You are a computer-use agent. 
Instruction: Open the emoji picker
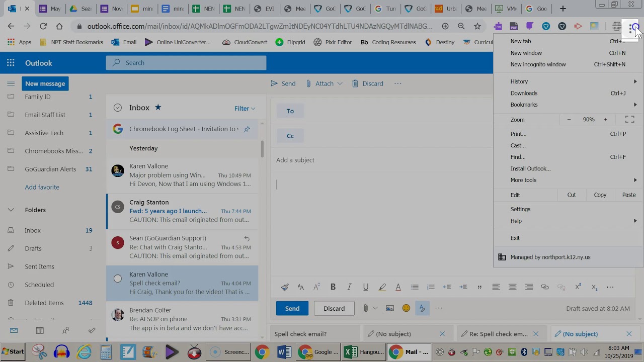pyautogui.click(x=406, y=308)
